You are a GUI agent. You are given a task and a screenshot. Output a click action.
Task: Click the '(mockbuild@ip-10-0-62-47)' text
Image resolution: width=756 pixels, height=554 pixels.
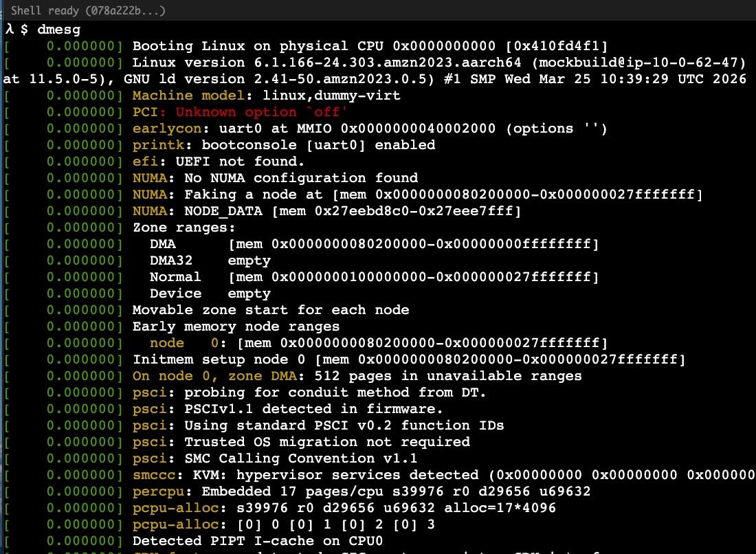[639, 63]
